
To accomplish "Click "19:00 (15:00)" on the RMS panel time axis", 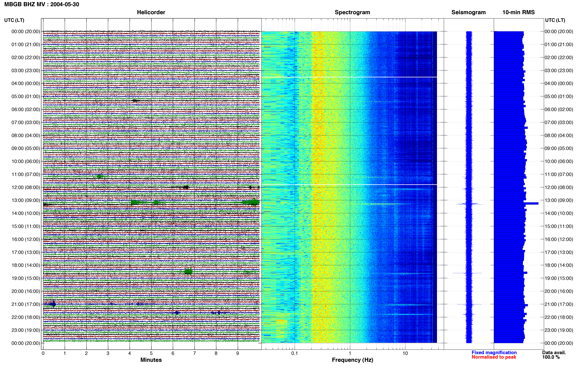I will pos(559,278).
